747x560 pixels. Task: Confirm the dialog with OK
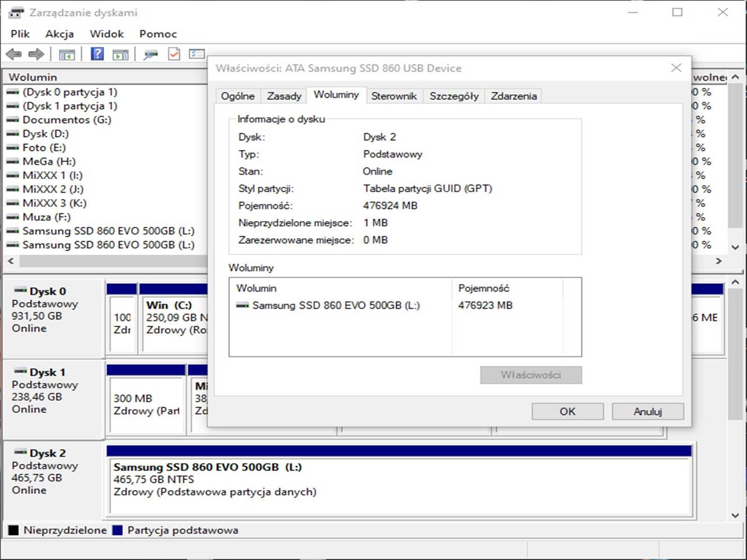coord(567,411)
